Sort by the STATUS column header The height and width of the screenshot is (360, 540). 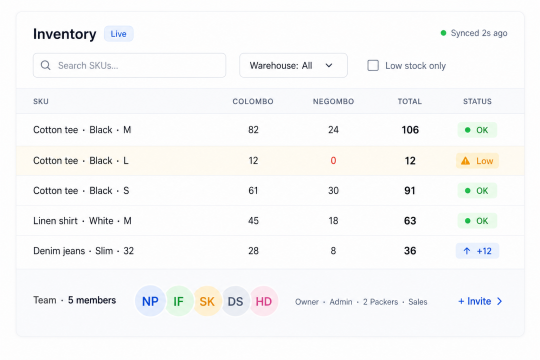pyautogui.click(x=477, y=101)
